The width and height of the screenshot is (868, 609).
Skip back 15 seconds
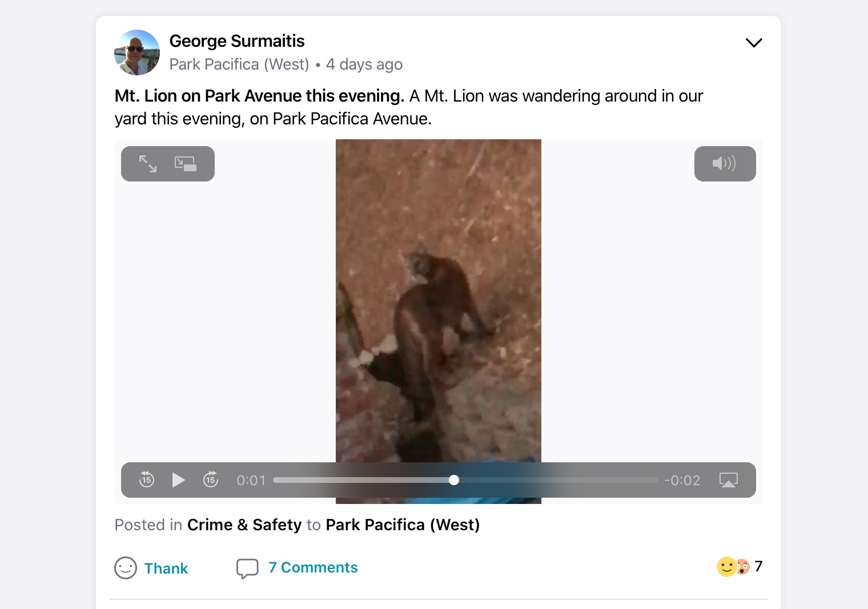click(147, 480)
